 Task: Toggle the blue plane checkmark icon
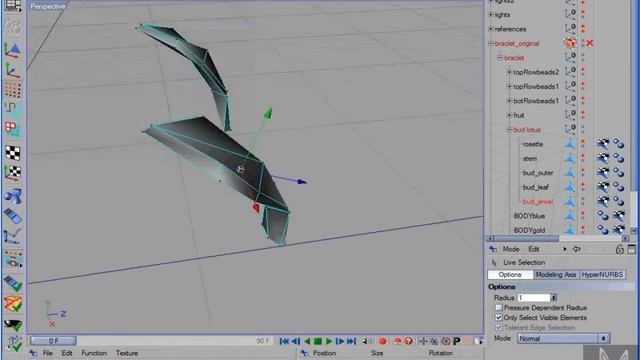click(13, 283)
